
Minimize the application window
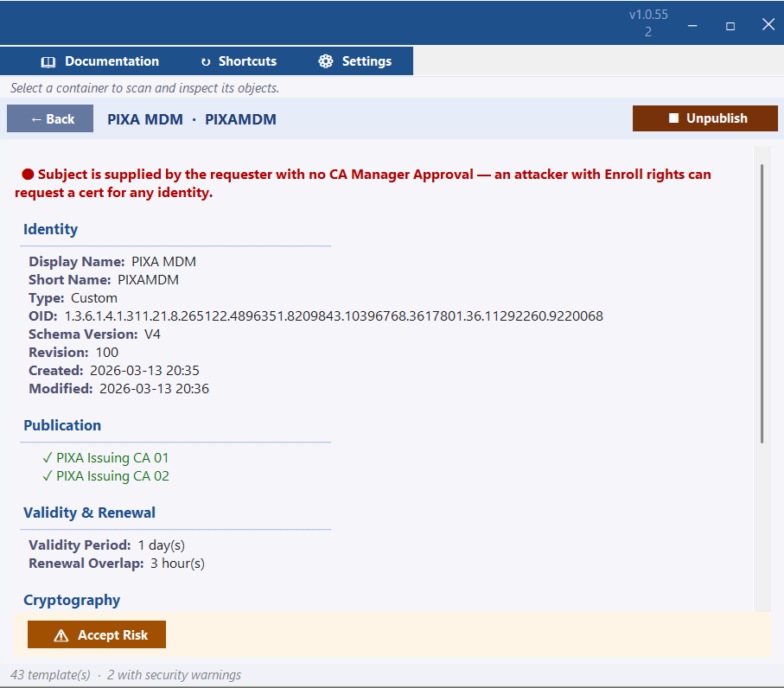692,25
